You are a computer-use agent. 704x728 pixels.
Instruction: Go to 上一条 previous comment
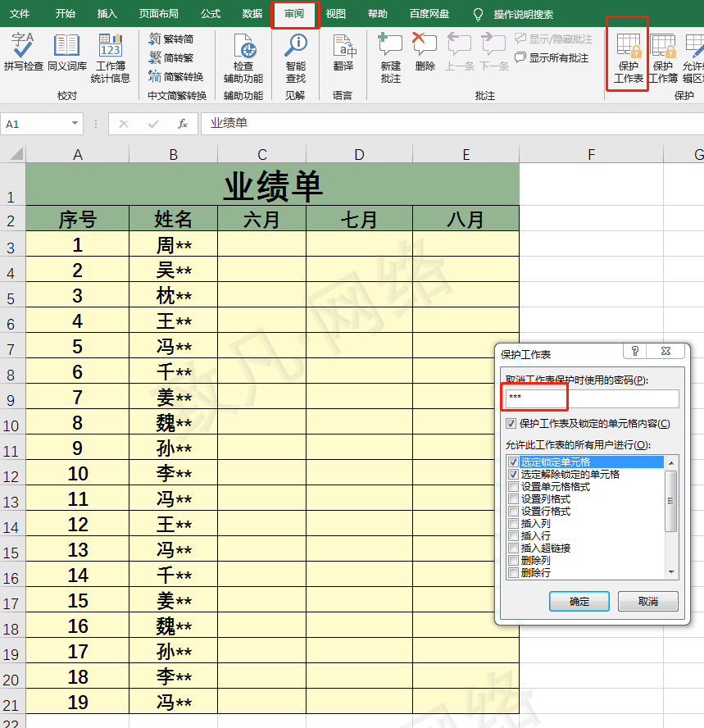pyautogui.click(x=460, y=52)
